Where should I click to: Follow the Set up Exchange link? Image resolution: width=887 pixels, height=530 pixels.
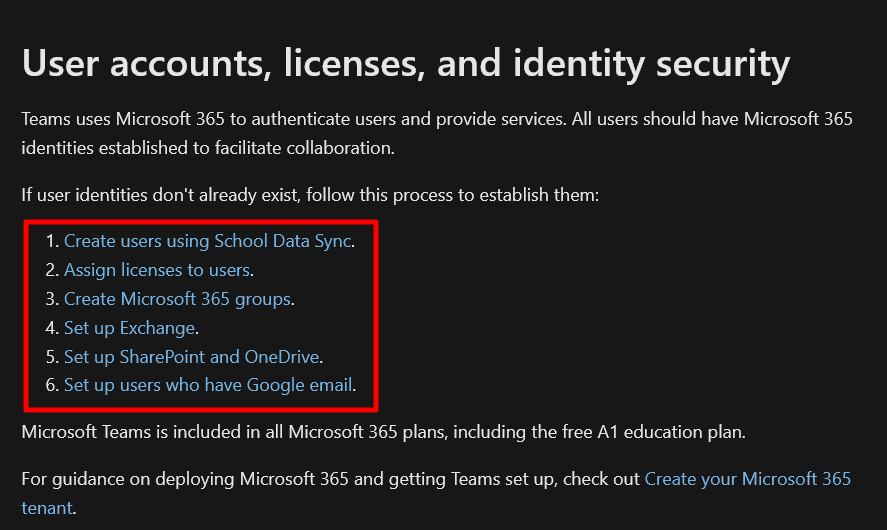[130, 328]
